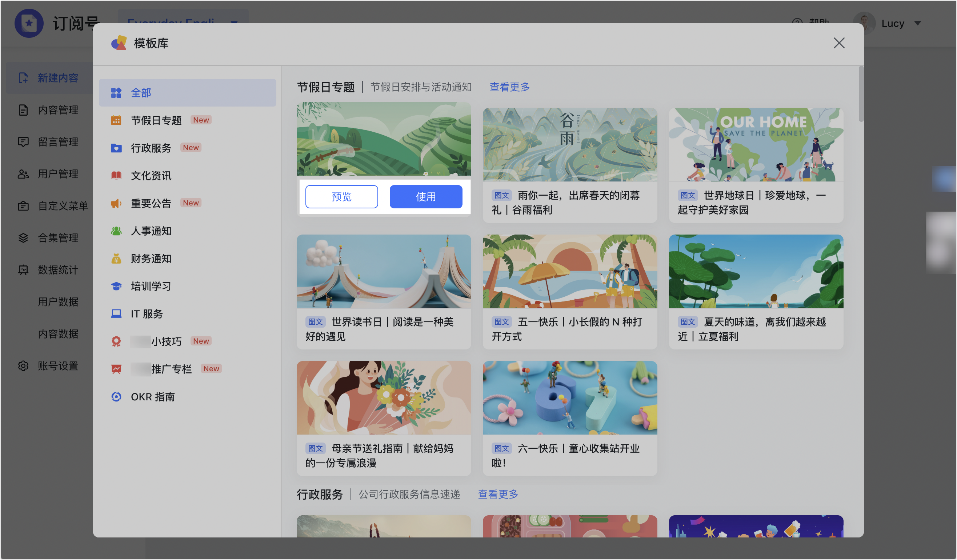Click the 模板库 logo icon
Viewport: 957px width, 560px height.
[x=119, y=43]
